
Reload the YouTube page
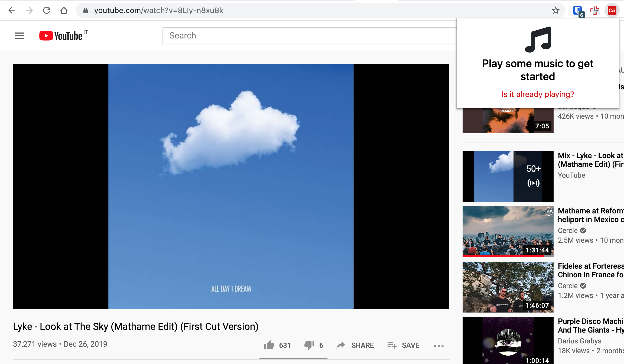click(x=47, y=10)
